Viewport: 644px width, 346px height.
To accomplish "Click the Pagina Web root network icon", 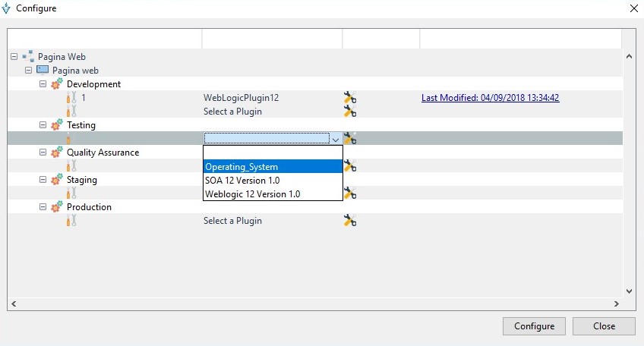I will [28, 56].
